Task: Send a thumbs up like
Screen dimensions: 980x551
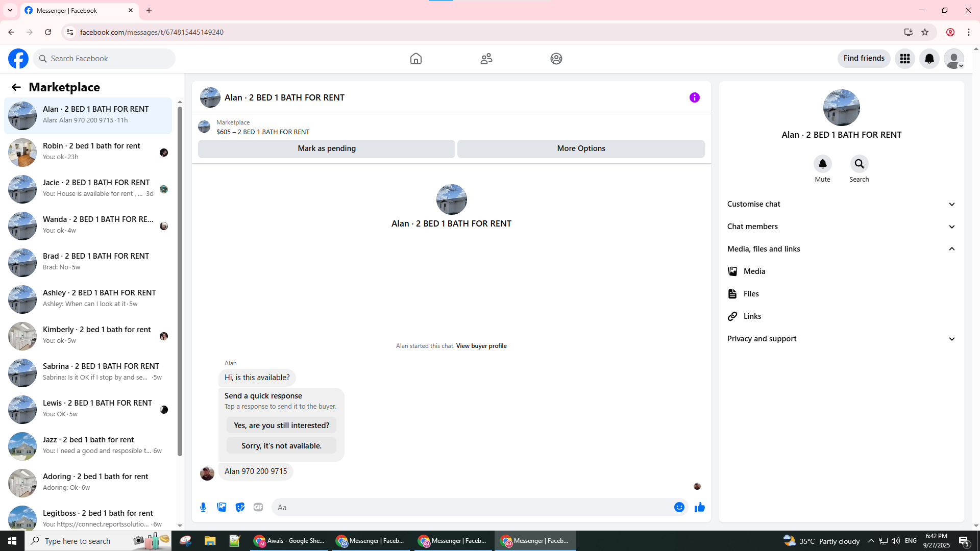Action: [699, 507]
